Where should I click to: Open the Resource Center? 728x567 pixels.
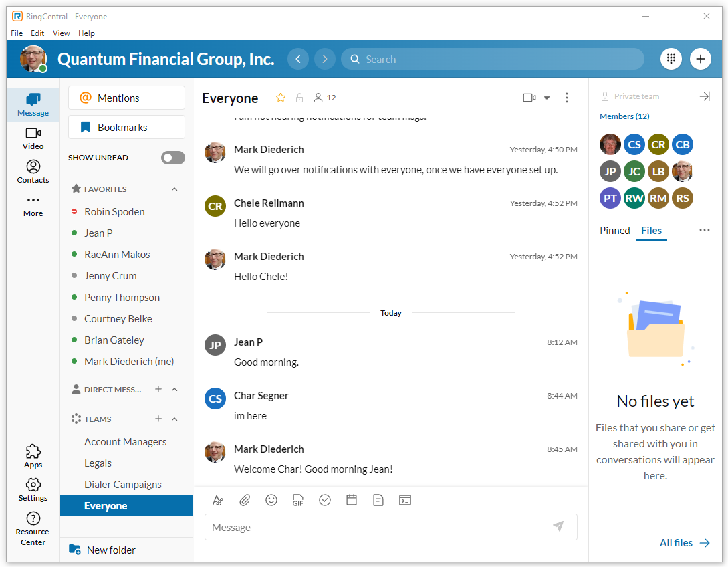[33, 528]
